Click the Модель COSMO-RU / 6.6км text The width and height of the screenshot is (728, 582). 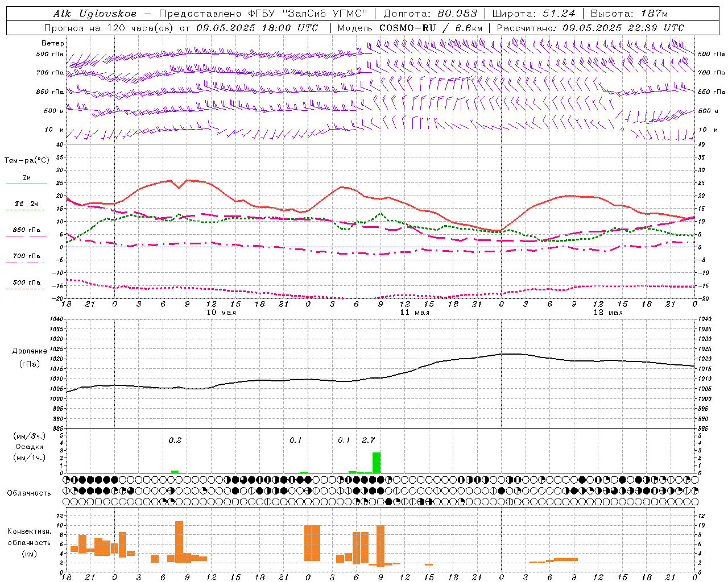(x=410, y=28)
